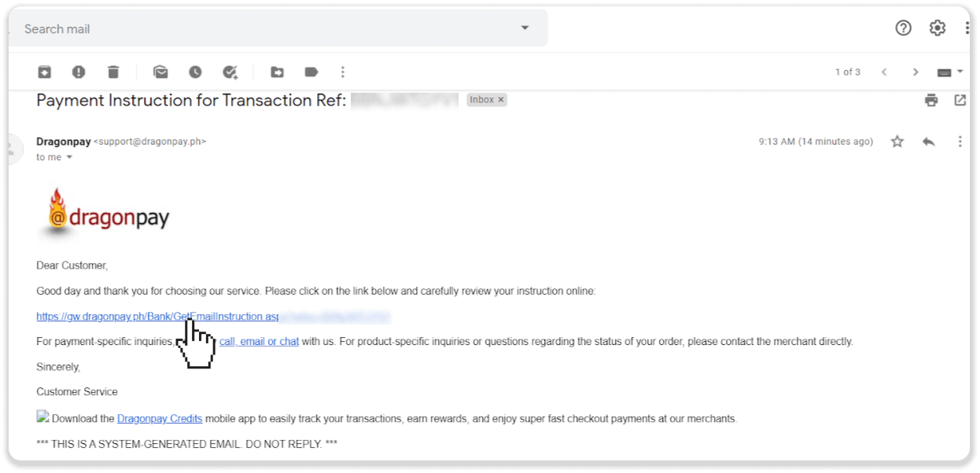Image resolution: width=980 pixels, height=473 pixels.
Task: Open the Labels tag icon
Action: pos(311,72)
